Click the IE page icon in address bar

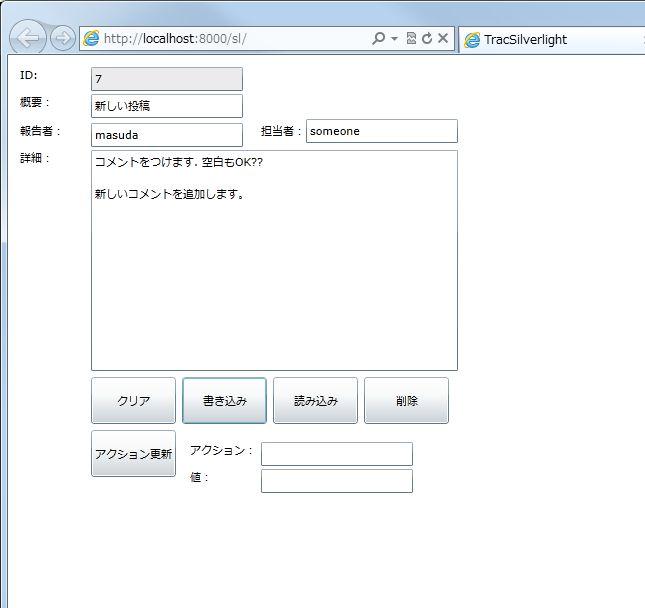[92, 39]
